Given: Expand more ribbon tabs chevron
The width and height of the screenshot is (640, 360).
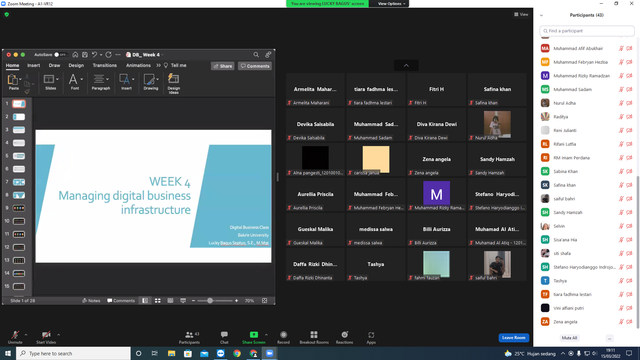Looking at the screenshot, I should tap(158, 65).
